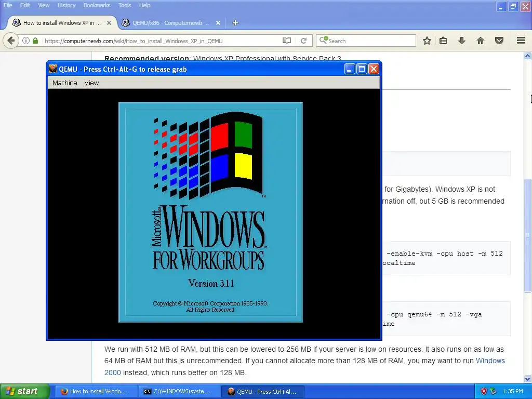Switch to the 'How to install Windows XP' tab
This screenshot has height=399, width=532.
pyautogui.click(x=62, y=23)
